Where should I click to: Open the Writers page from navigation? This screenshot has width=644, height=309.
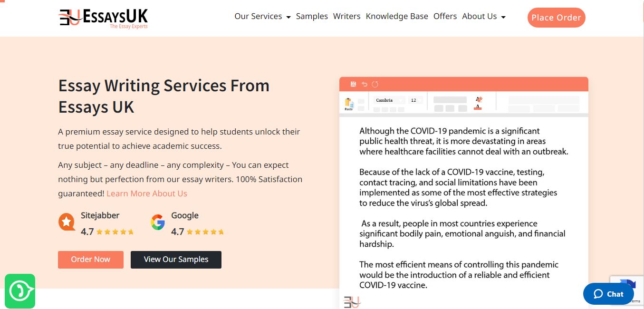346,17
